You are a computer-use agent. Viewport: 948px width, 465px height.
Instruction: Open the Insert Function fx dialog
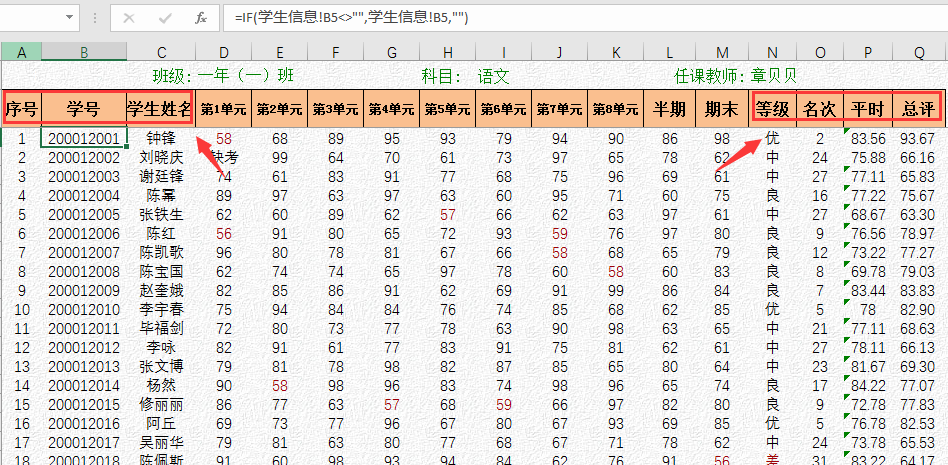(201, 19)
